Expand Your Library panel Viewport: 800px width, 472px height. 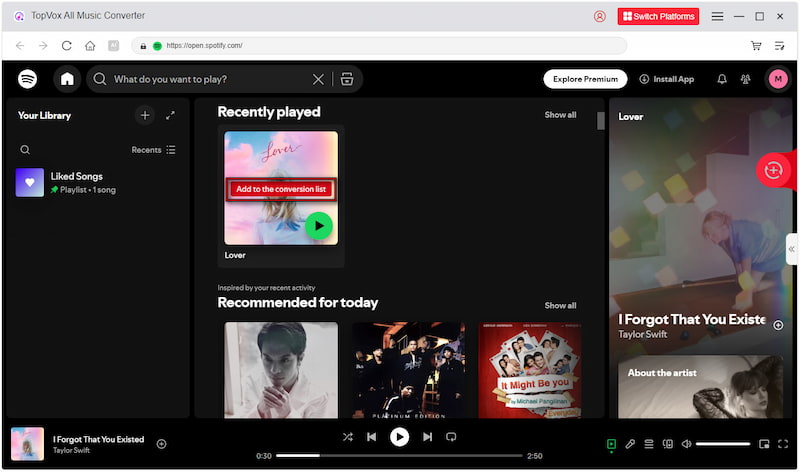[170, 116]
